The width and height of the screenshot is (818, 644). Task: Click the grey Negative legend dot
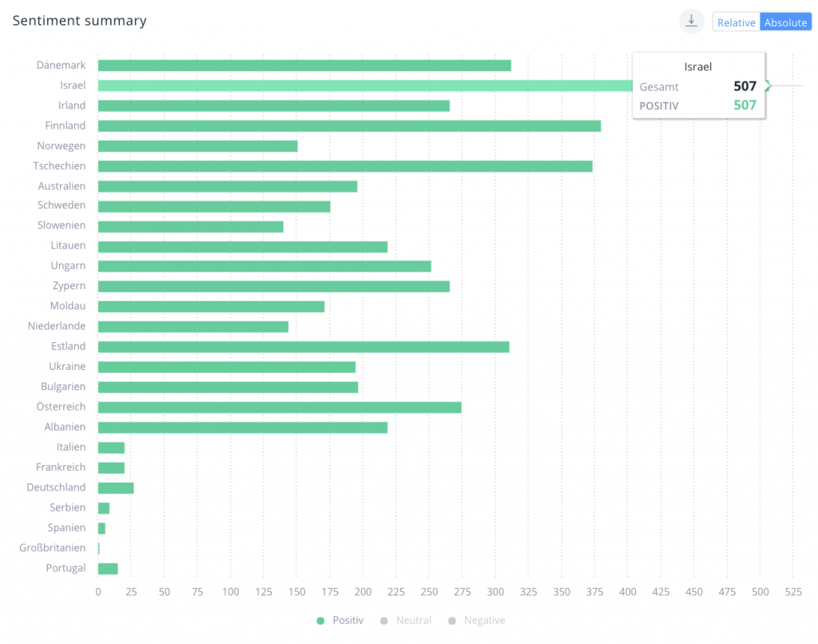[451, 621]
